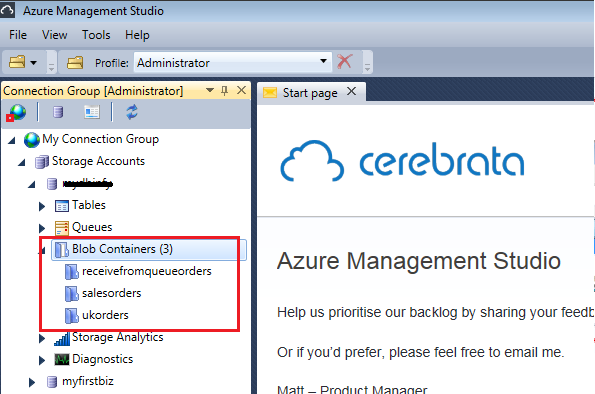Screen dimensions: 595x394
Task: Click the Queues icon in the tree
Action: point(62,228)
